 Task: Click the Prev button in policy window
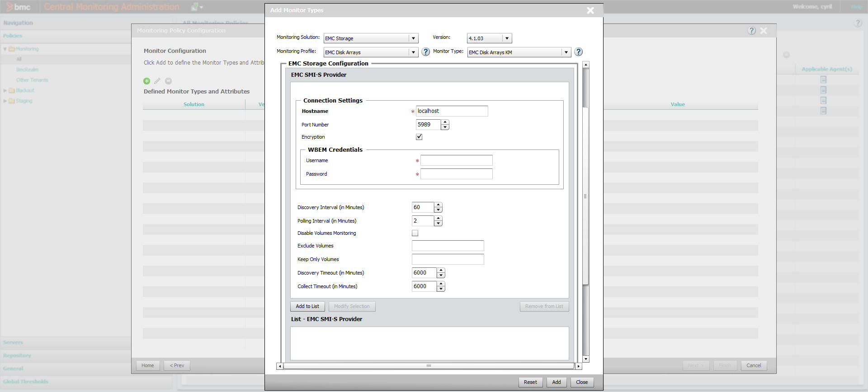point(177,365)
